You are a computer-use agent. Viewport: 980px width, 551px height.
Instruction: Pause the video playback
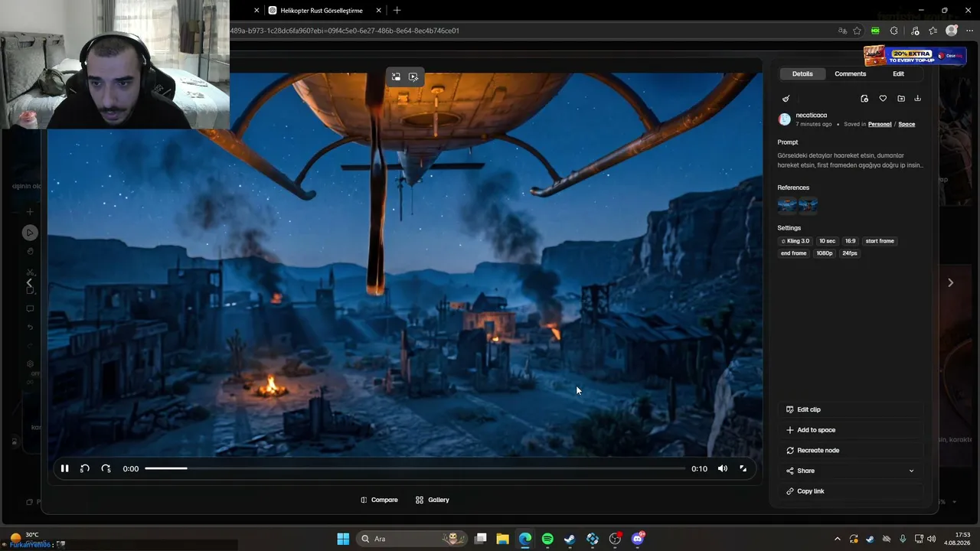coord(65,468)
